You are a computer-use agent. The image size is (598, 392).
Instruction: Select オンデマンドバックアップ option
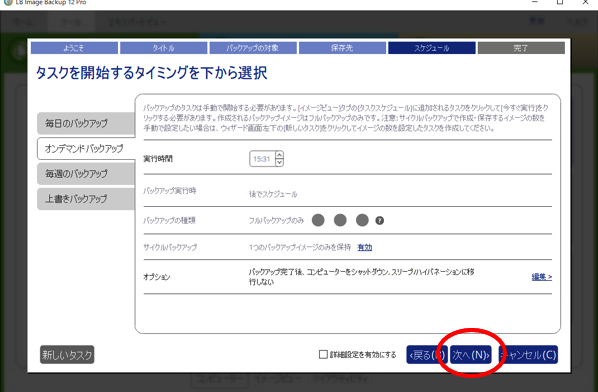coord(86,148)
